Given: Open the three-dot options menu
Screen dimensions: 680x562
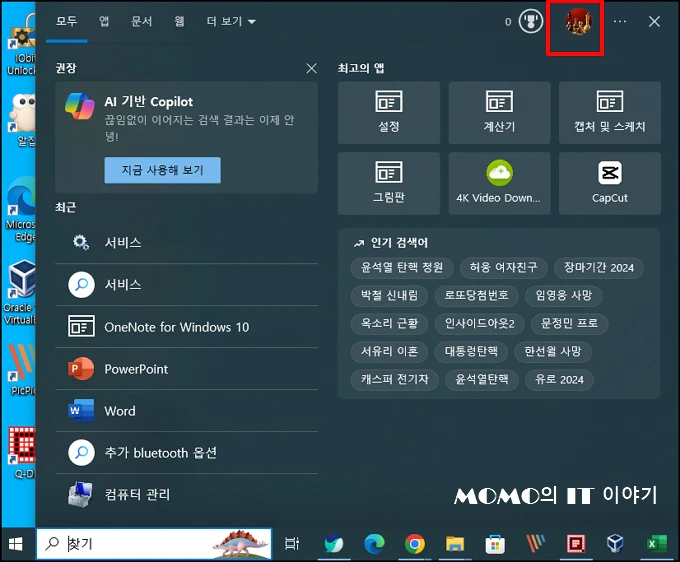Looking at the screenshot, I should (x=620, y=21).
